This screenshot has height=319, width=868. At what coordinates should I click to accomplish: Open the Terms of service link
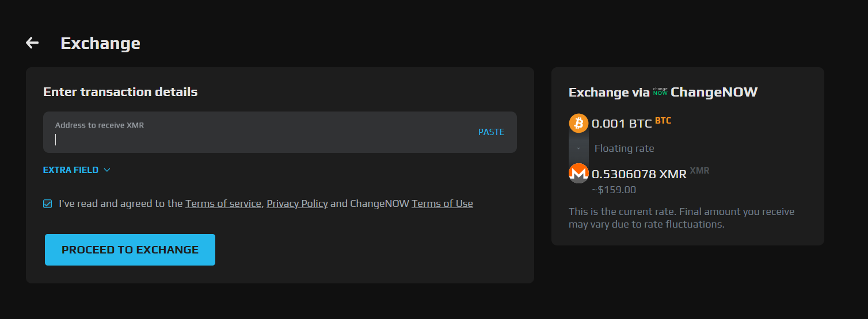pyautogui.click(x=223, y=203)
